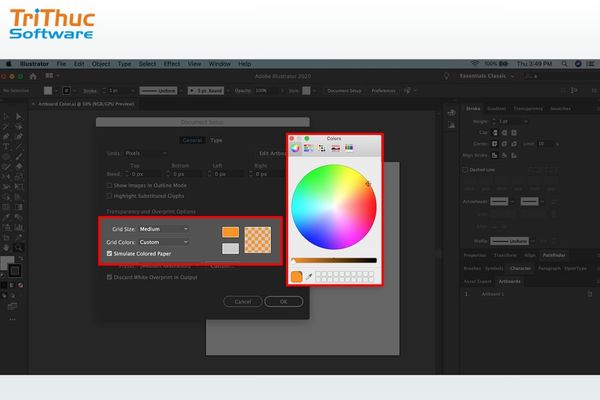
Task: Click the light gray bottom grid color swatch
Action: click(230, 249)
